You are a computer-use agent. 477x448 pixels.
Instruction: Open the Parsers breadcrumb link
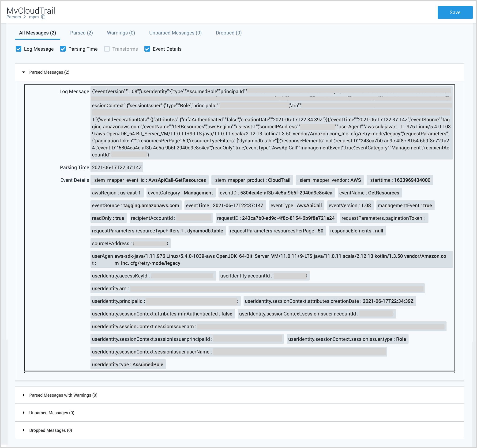(14, 17)
